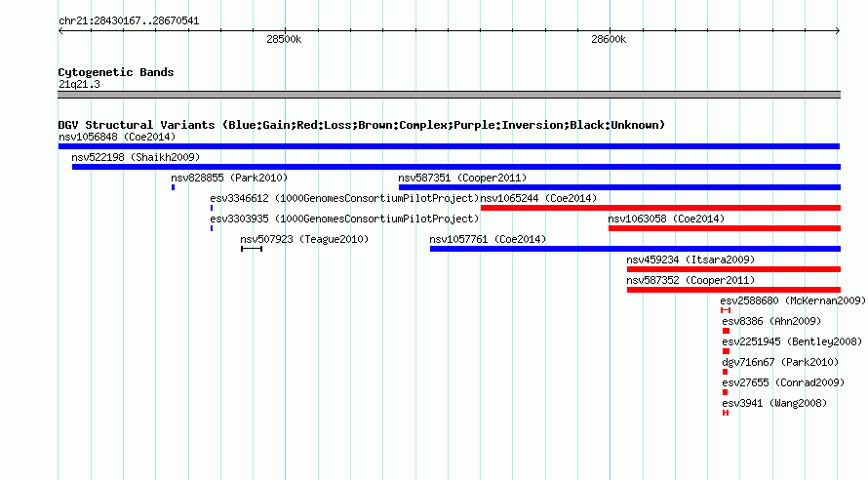
Task: Open esv2588680 (McKernan2009) label
Action: pos(793,300)
